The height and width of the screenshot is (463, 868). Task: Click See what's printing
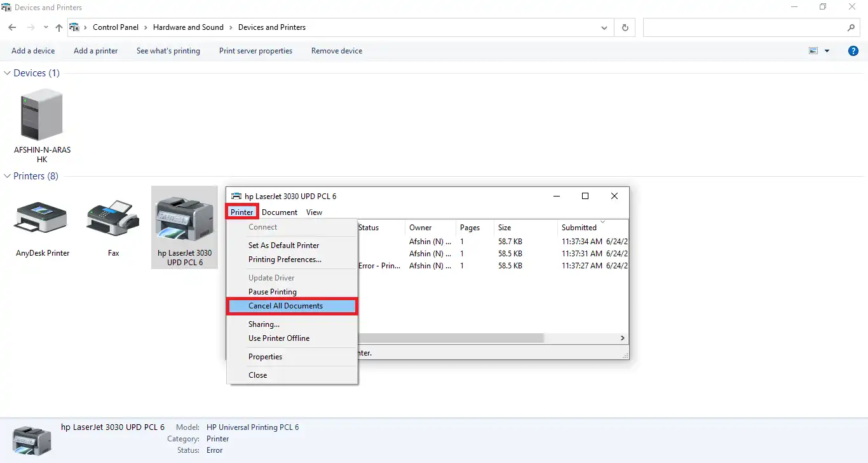(168, 51)
